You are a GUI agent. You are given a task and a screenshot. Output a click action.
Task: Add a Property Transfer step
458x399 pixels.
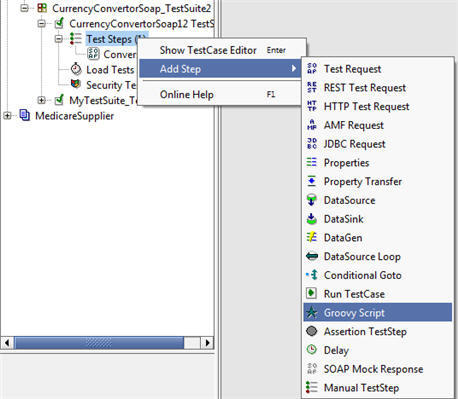(x=378, y=181)
